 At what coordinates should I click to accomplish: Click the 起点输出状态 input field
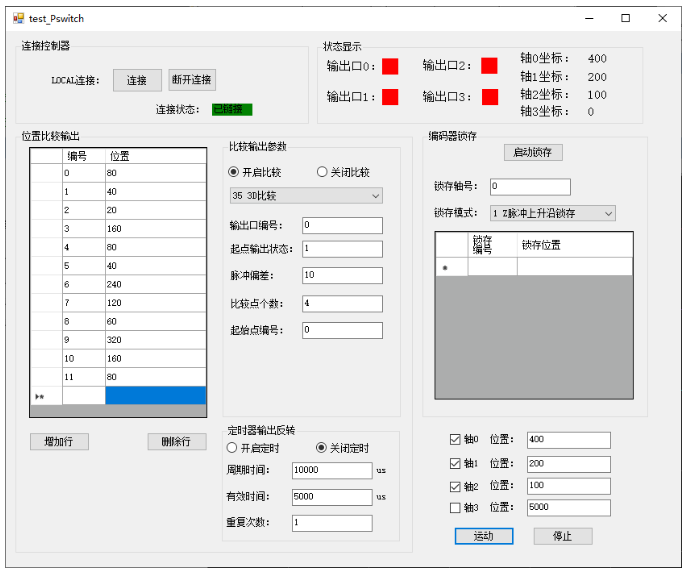(342, 249)
